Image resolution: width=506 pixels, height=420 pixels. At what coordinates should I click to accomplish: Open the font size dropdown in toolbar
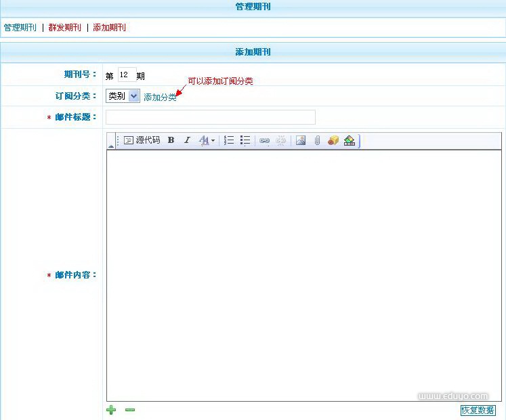pos(207,140)
